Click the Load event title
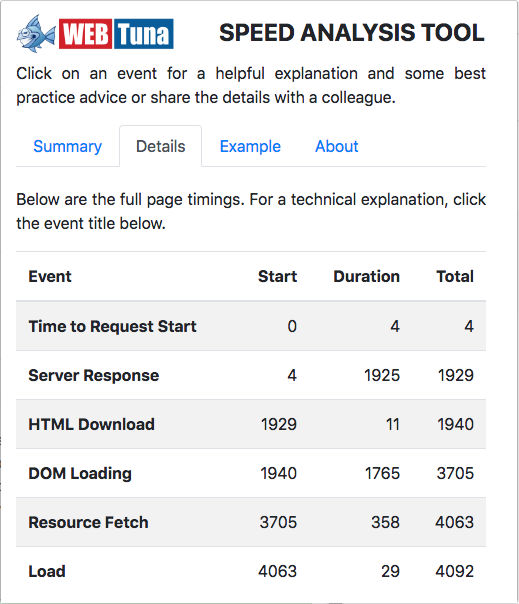Screen dimensions: 519x604 pyautogui.click(x=47, y=571)
